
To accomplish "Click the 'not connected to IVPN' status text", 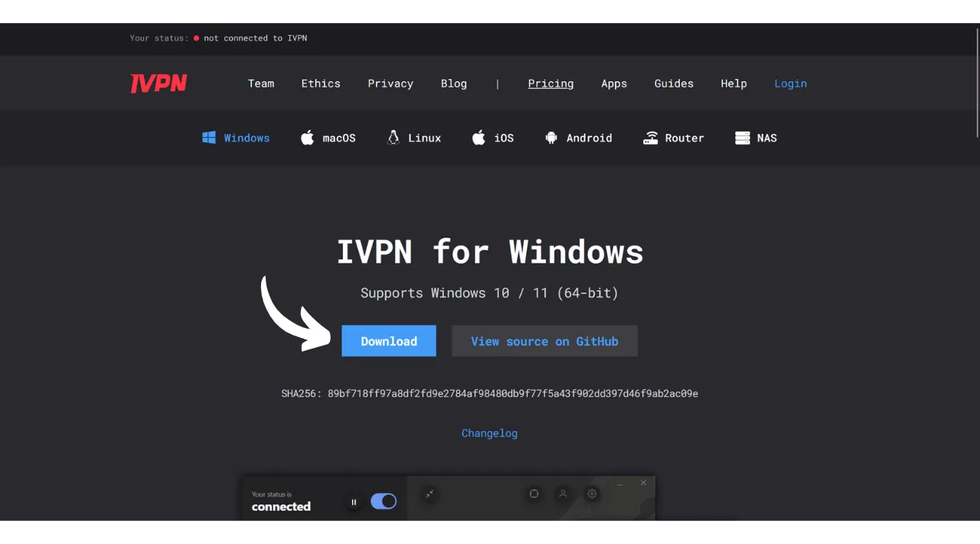I will (255, 38).
